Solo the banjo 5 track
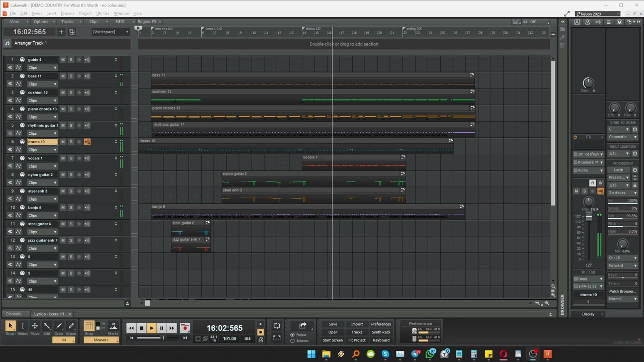 click(71, 207)
